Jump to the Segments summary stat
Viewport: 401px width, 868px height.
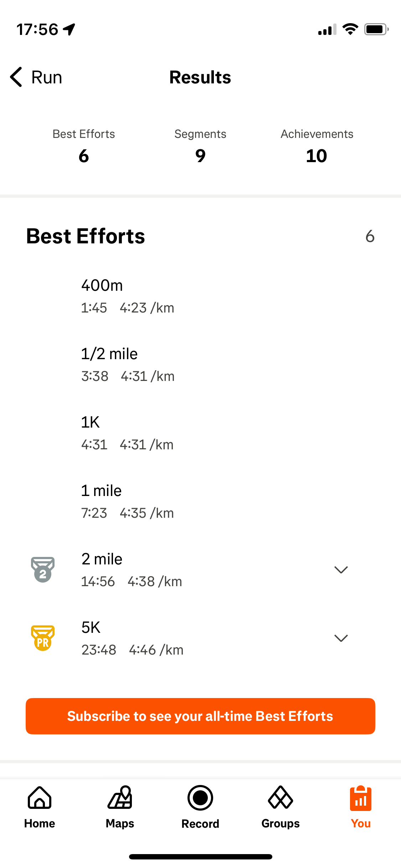click(x=200, y=146)
